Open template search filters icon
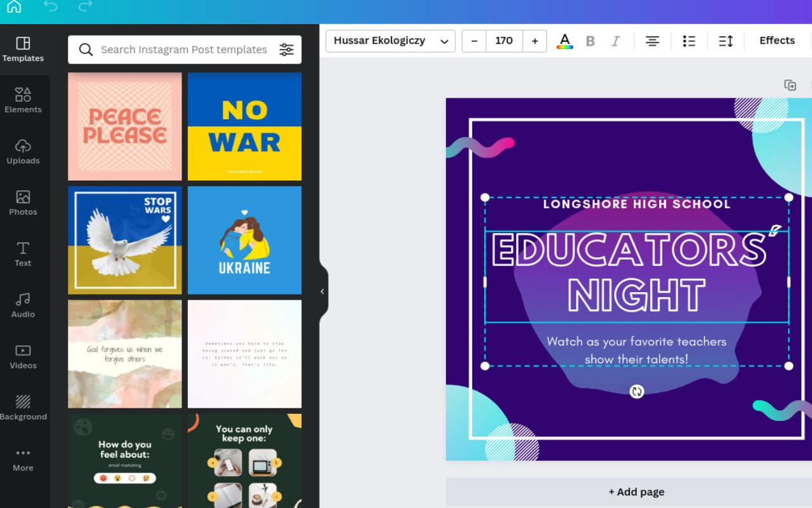 287,50
